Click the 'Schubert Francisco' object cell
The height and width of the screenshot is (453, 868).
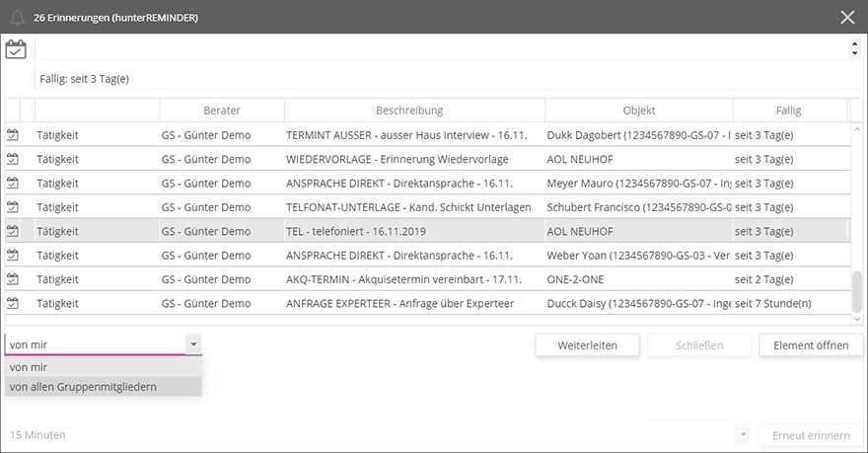pyautogui.click(x=639, y=207)
